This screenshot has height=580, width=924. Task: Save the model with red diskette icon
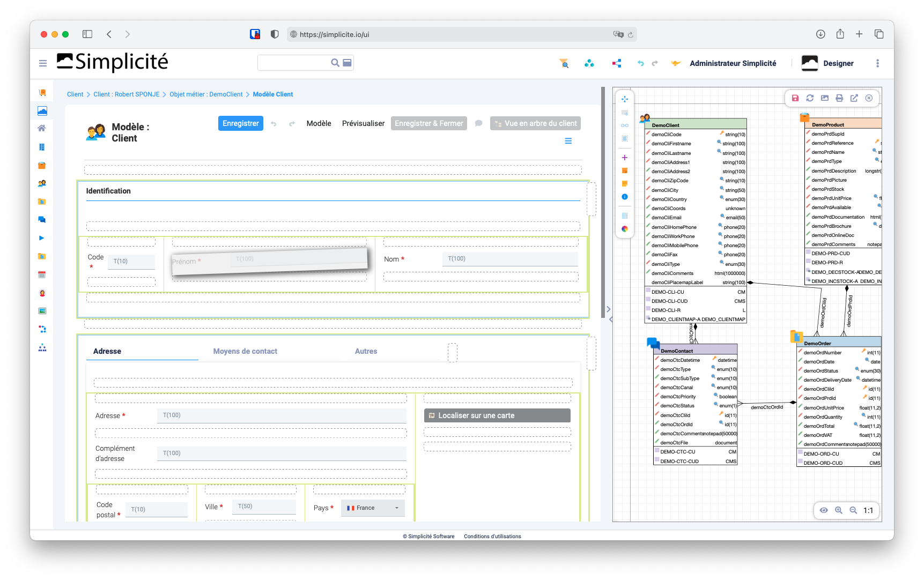pyautogui.click(x=795, y=98)
